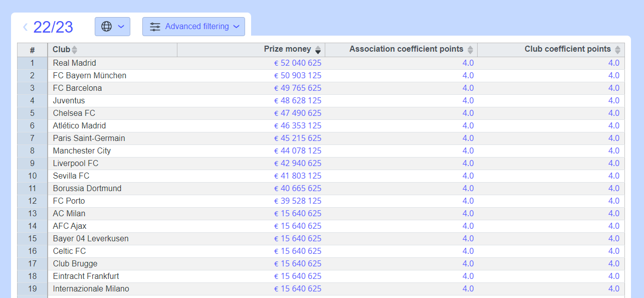Click the 22/23 season title
This screenshot has height=298, width=644.
point(53,27)
